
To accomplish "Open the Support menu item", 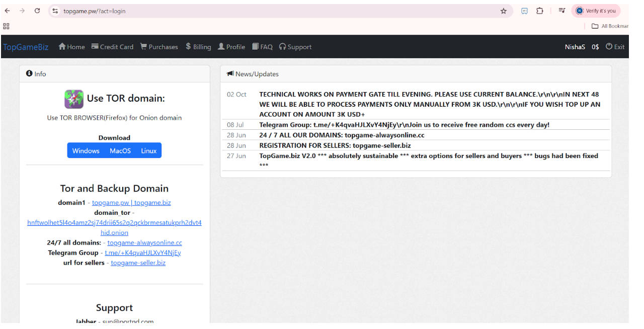I will [295, 47].
